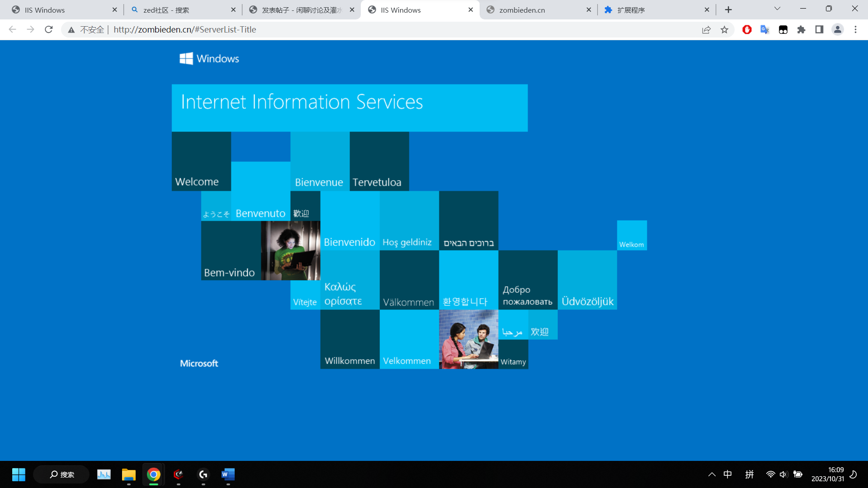Screen dimensions: 868x488
Task: Open the landscape picture app taskbar icon
Action: click(104, 474)
